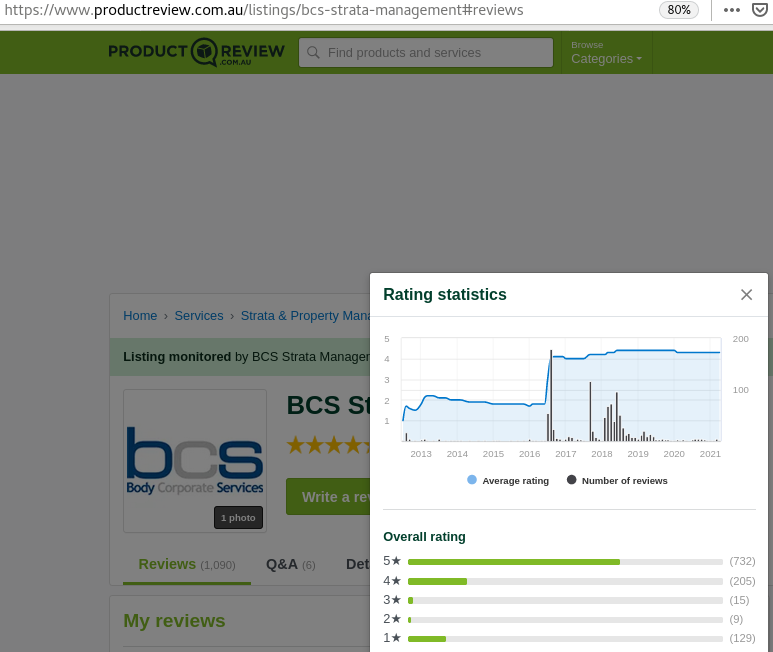Screen dimensions: 773x652
Task: Click the (129) one-star count
Action: [x=742, y=638]
